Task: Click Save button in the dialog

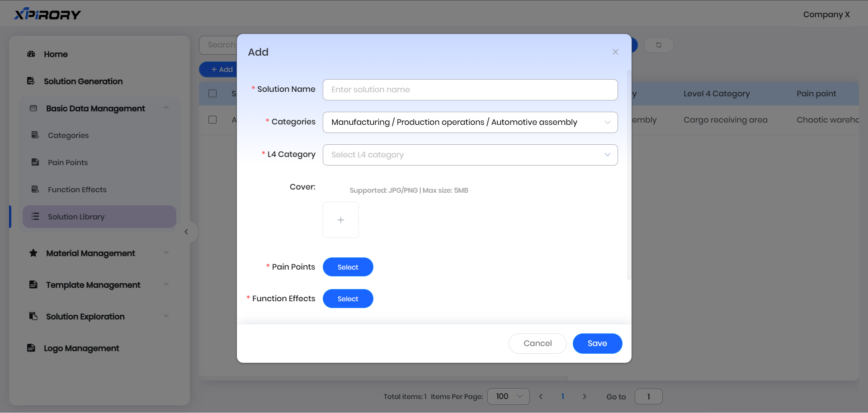Action: tap(597, 343)
